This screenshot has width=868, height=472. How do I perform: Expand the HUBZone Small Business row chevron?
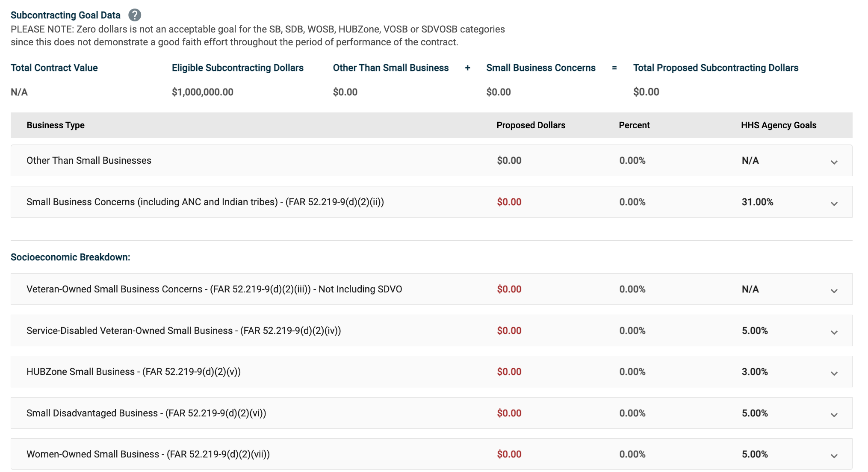834,373
